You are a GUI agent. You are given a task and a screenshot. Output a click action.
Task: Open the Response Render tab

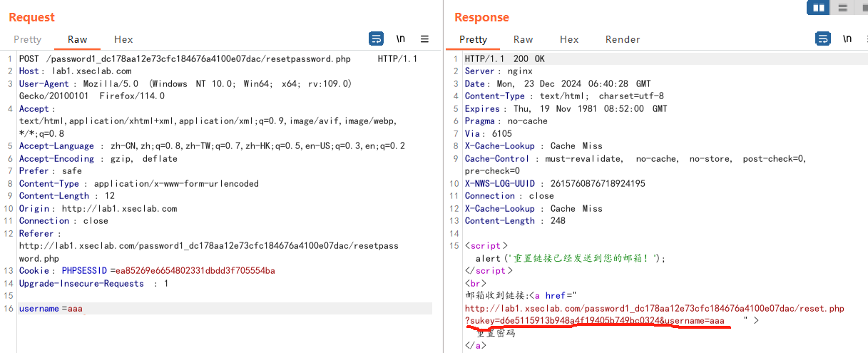coord(623,39)
